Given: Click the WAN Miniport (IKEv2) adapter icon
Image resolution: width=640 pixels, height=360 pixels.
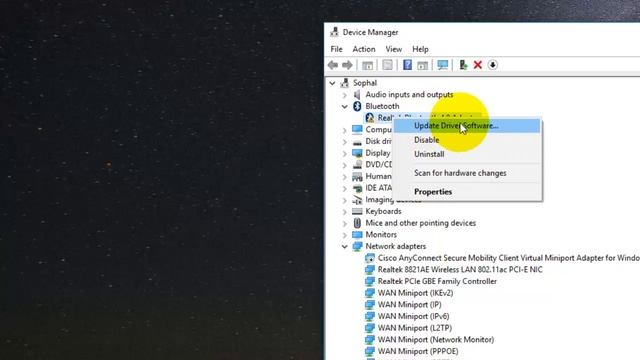Looking at the screenshot, I should (x=370, y=293).
